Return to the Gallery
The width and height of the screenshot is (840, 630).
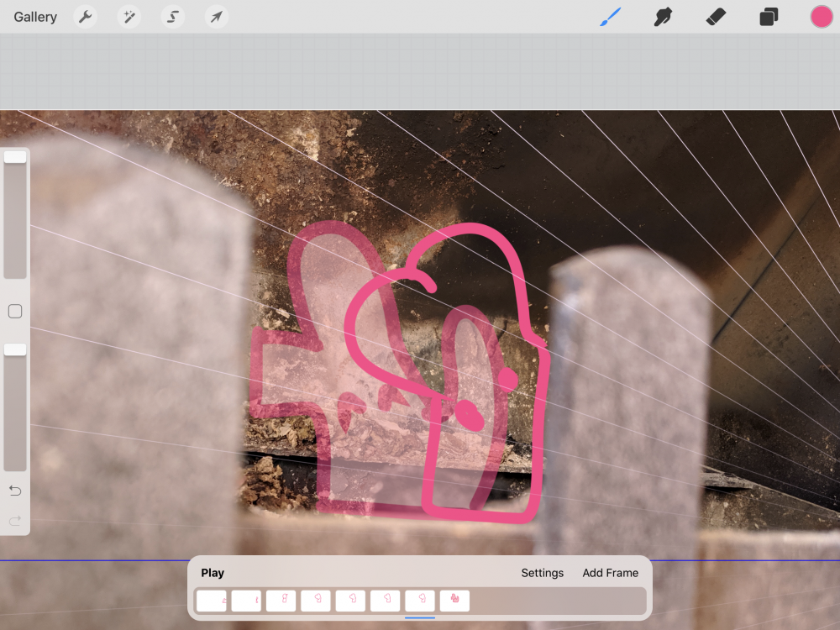click(35, 17)
